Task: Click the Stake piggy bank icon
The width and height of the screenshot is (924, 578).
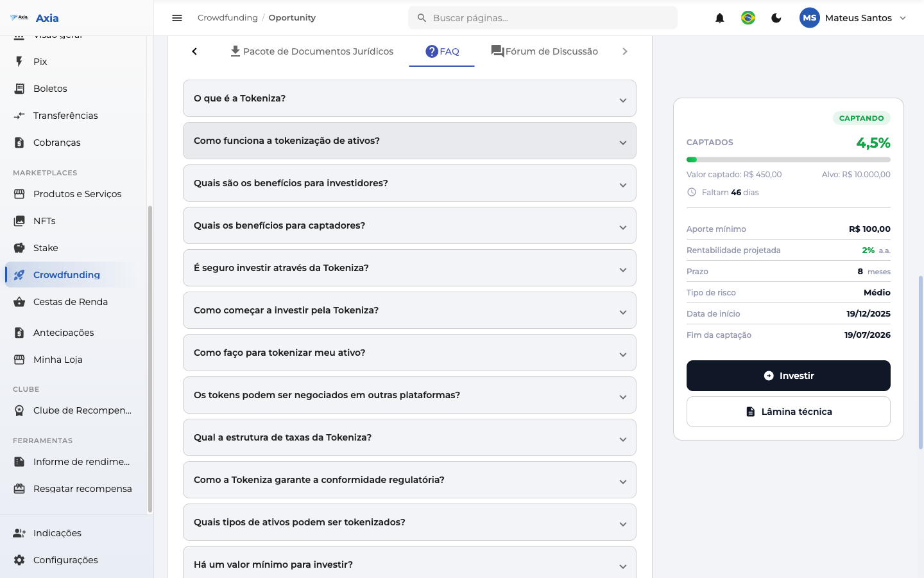Action: (x=19, y=248)
